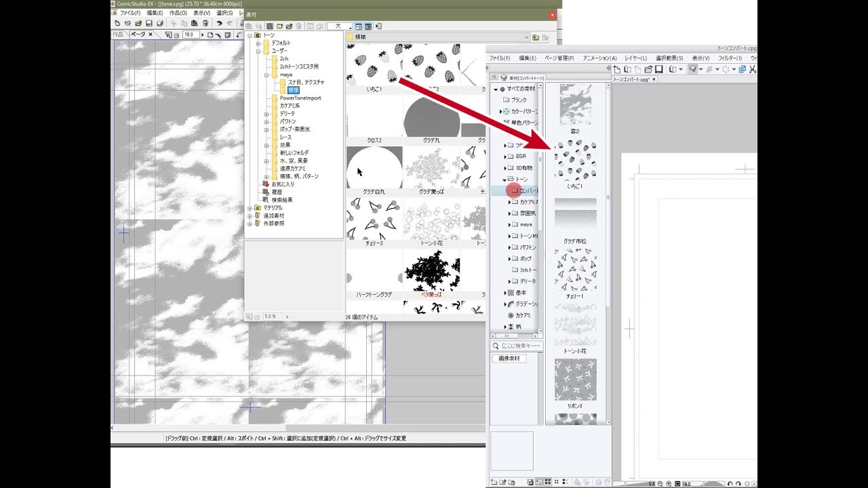Viewport: 868px width, 488px height.
Task: Click tone pattern icon in 素材 toolbar
Action: (x=269, y=26)
